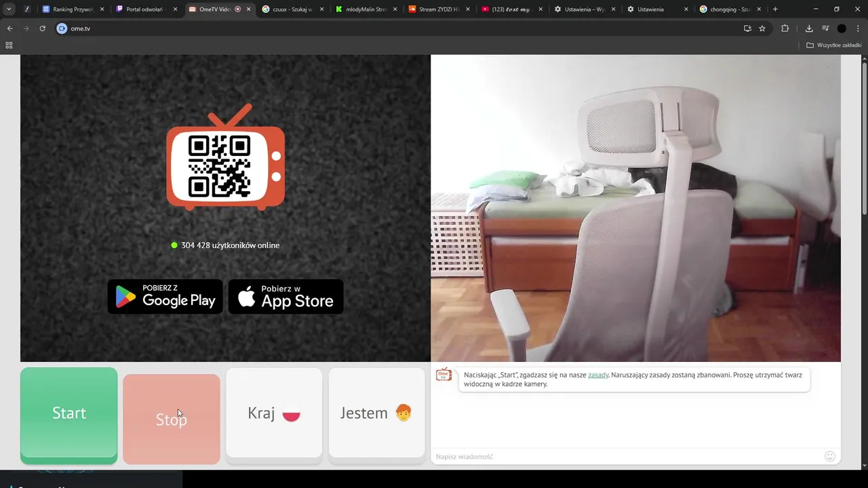The height and width of the screenshot is (488, 868).
Task: Switch to the czuux Google search tab
Action: coord(292,9)
